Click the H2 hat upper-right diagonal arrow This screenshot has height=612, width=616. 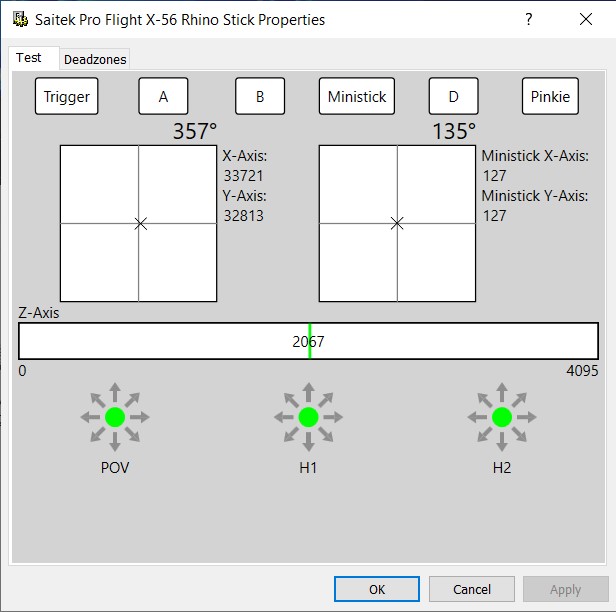pyautogui.click(x=519, y=400)
